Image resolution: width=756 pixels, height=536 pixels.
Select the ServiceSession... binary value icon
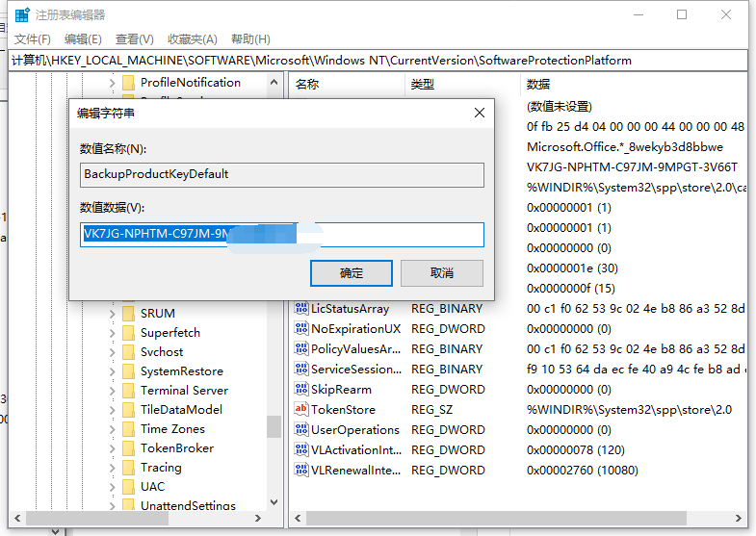[x=301, y=369]
